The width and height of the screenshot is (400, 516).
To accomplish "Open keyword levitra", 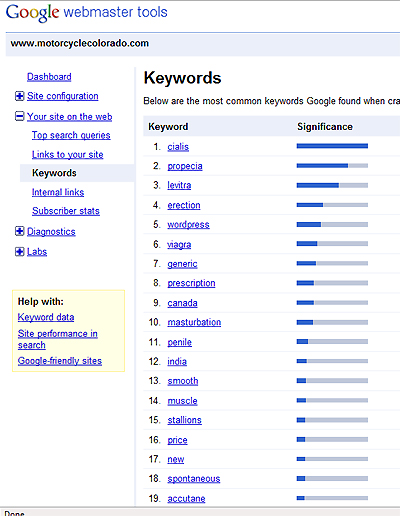I will click(x=179, y=185).
